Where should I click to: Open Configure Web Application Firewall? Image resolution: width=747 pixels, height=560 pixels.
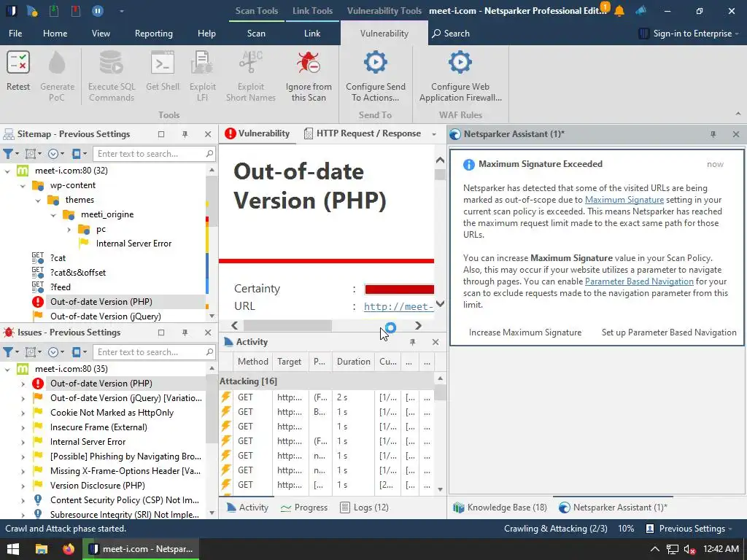tap(460, 76)
